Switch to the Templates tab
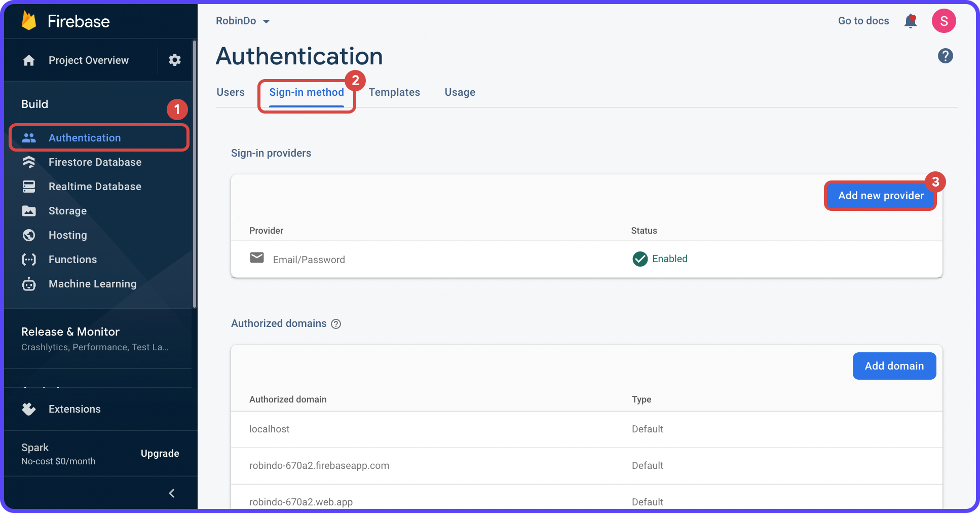The image size is (980, 513). [x=394, y=92]
